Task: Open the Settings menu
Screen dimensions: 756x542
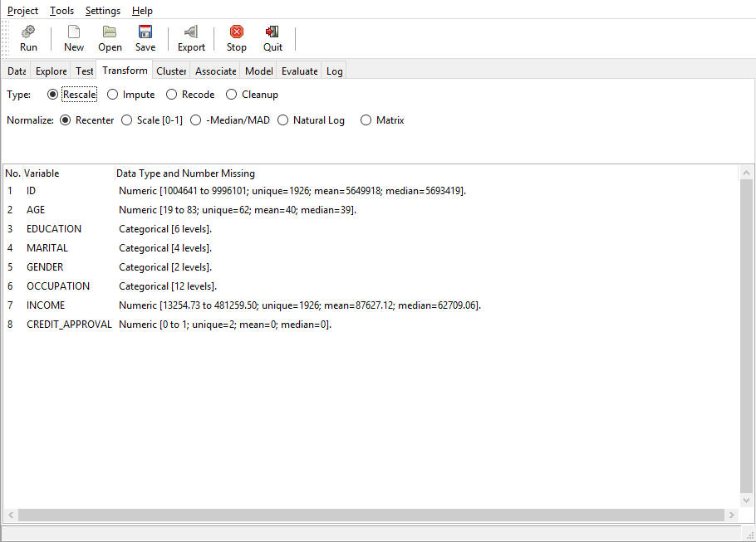Action: coord(103,11)
